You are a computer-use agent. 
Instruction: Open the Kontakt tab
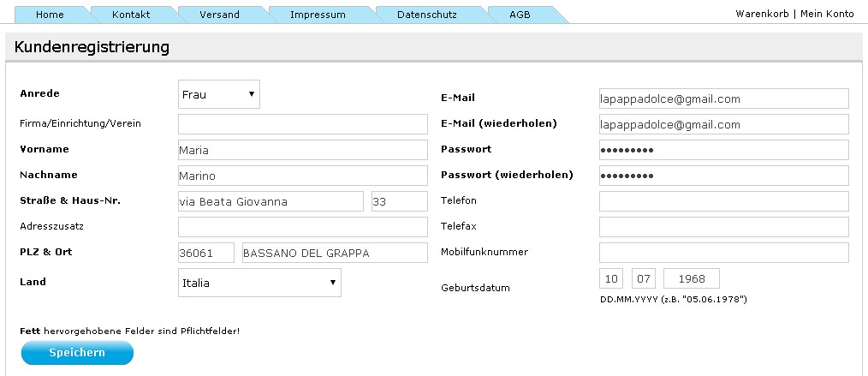pyautogui.click(x=131, y=15)
